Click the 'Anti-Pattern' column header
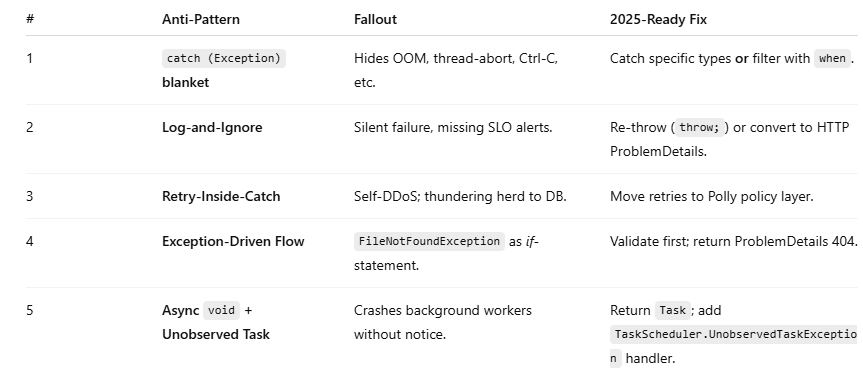863x379 pixels. pyautogui.click(x=200, y=19)
